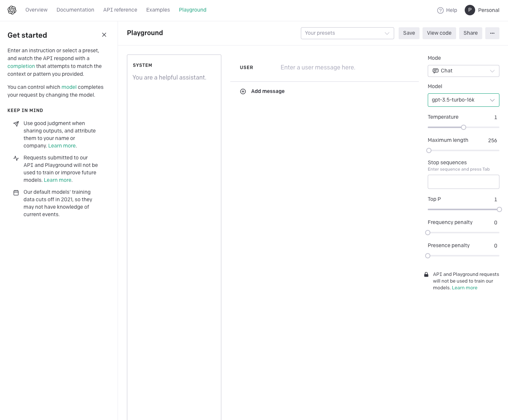Adjust the Frequency penalty slider handle
Screen dimensions: 508x420
coord(428,233)
